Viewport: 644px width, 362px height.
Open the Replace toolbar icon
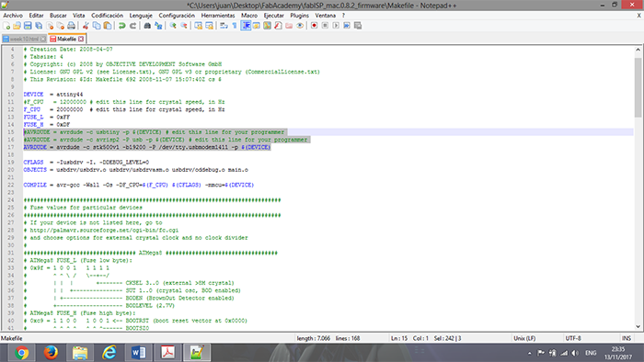click(x=158, y=26)
